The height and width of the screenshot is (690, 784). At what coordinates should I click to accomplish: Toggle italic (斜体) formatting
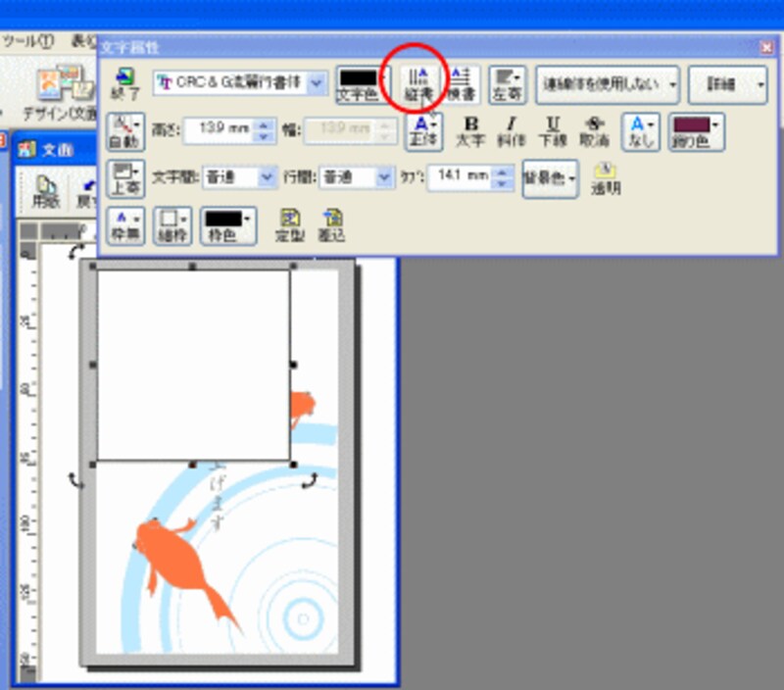511,131
